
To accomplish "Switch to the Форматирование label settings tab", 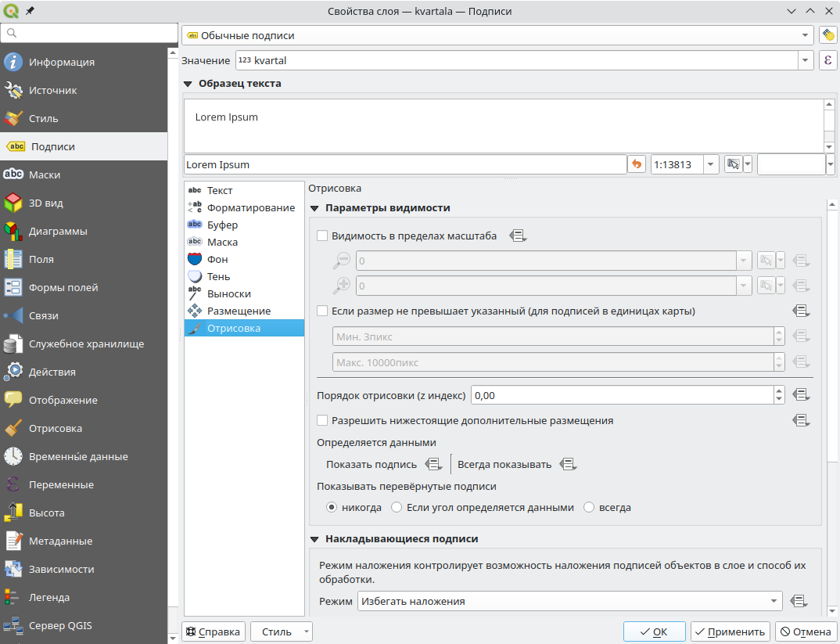I will click(244, 208).
